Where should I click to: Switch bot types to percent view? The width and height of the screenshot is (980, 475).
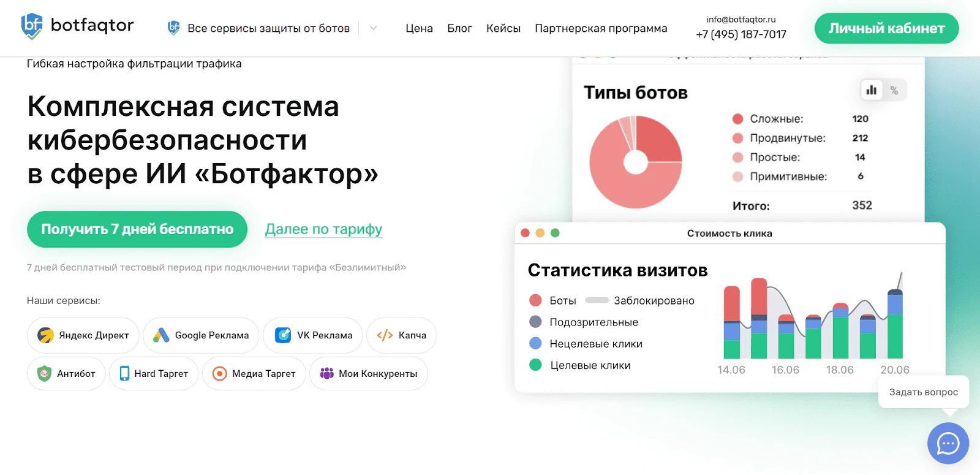(894, 90)
